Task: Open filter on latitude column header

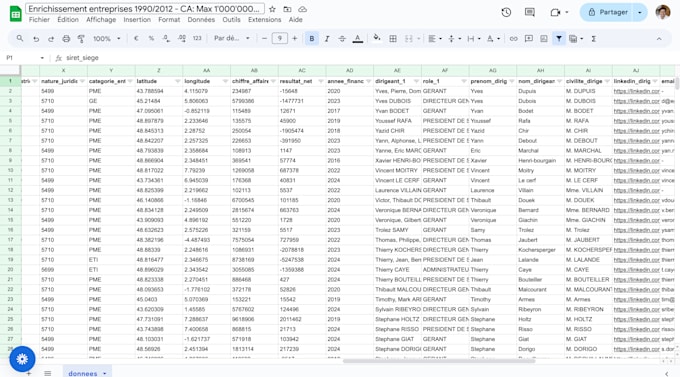Action: [177, 81]
